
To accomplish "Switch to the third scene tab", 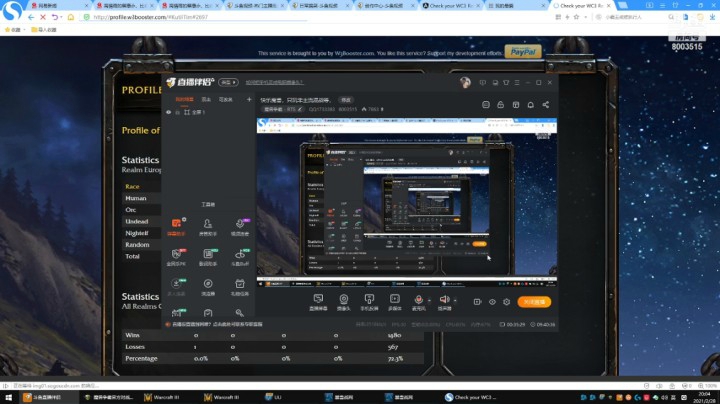I will (225, 99).
